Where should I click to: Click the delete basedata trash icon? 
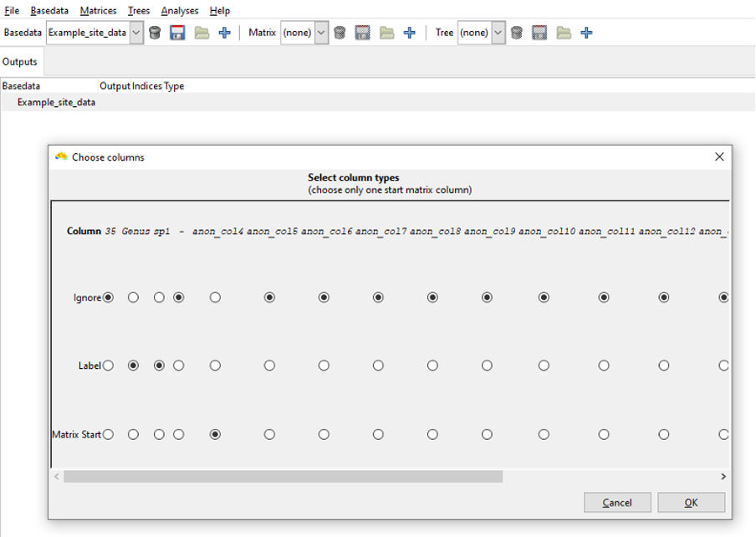click(x=155, y=33)
